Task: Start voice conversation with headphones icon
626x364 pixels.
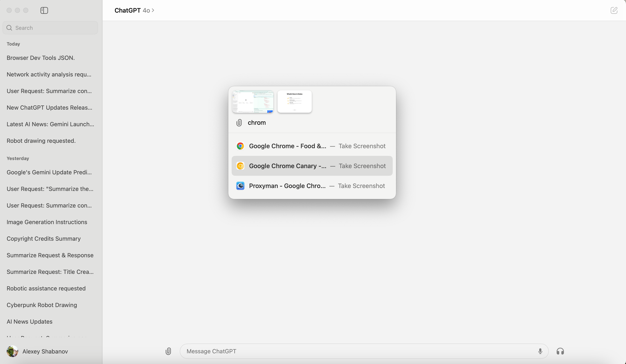Action: tap(560, 351)
